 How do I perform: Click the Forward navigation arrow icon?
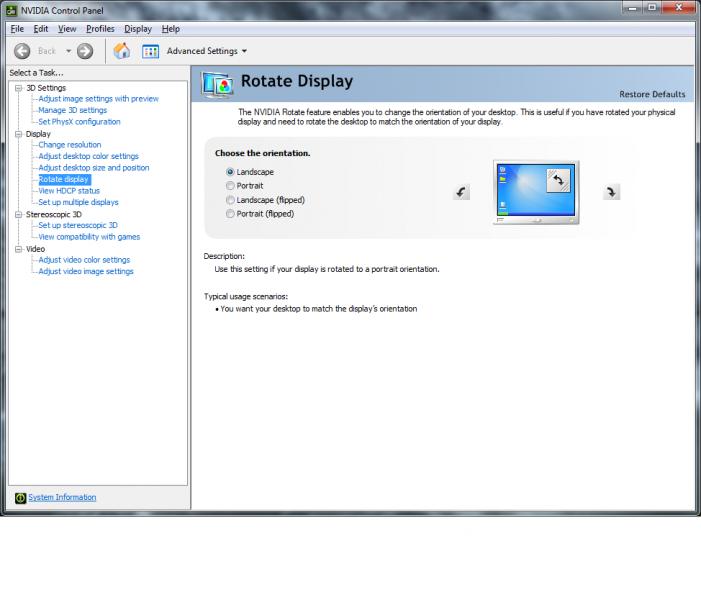[85, 51]
